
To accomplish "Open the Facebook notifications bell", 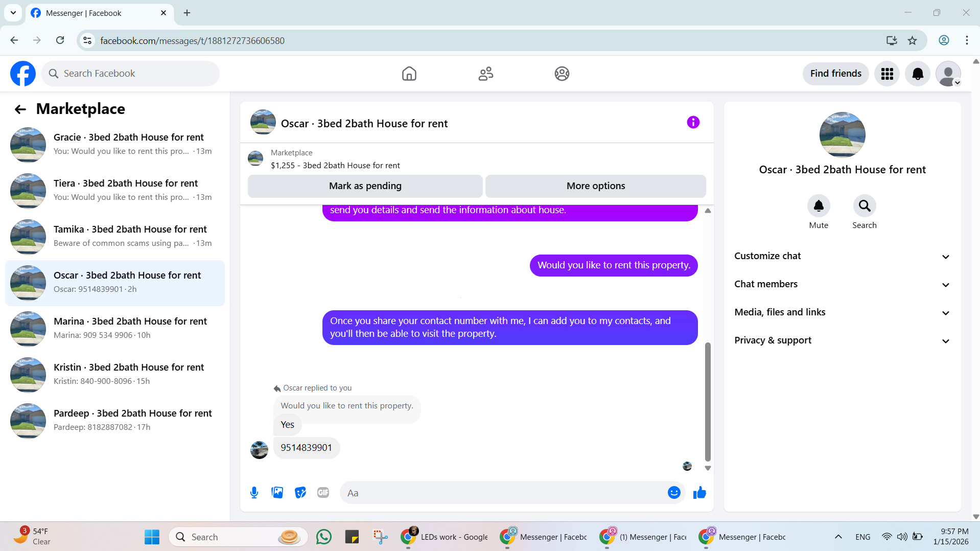I will [x=918, y=74].
